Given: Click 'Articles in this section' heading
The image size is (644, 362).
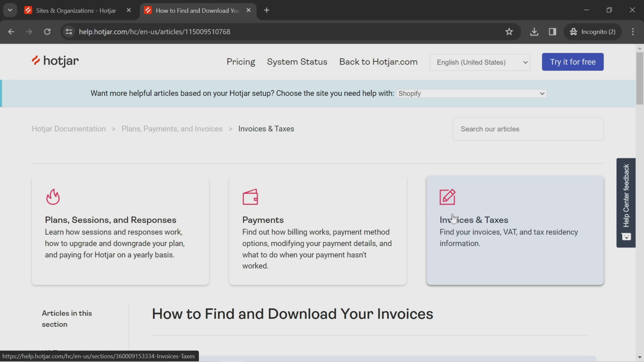Looking at the screenshot, I should (67, 319).
